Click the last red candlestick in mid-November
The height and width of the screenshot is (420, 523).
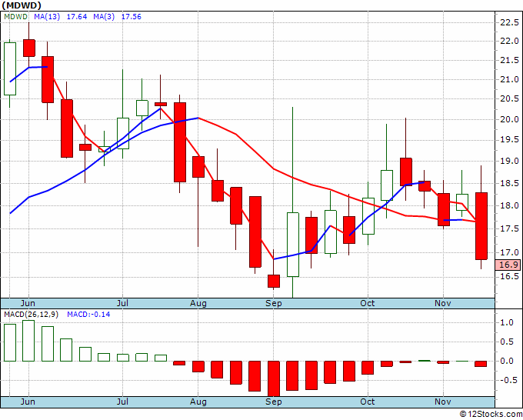[x=481, y=226]
